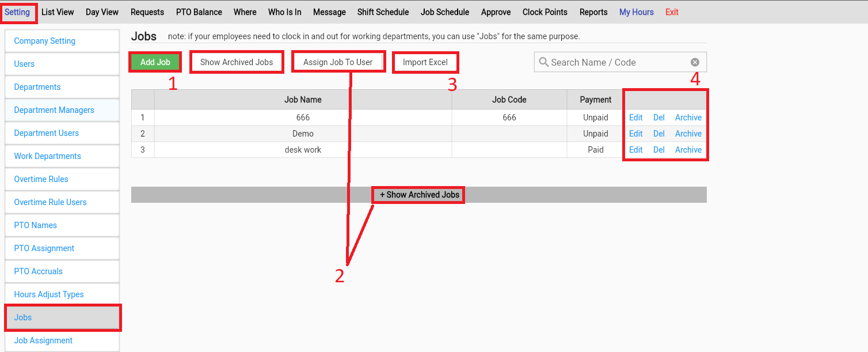The width and height of the screenshot is (868, 352).
Task: Archive the 666 job
Action: pos(688,118)
